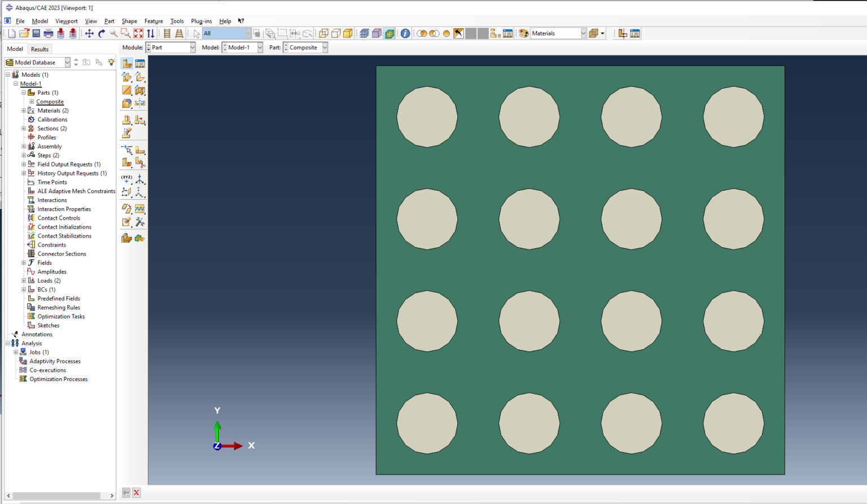Switch to the Results tab
Viewport: 867px width, 504px height.
tap(40, 49)
